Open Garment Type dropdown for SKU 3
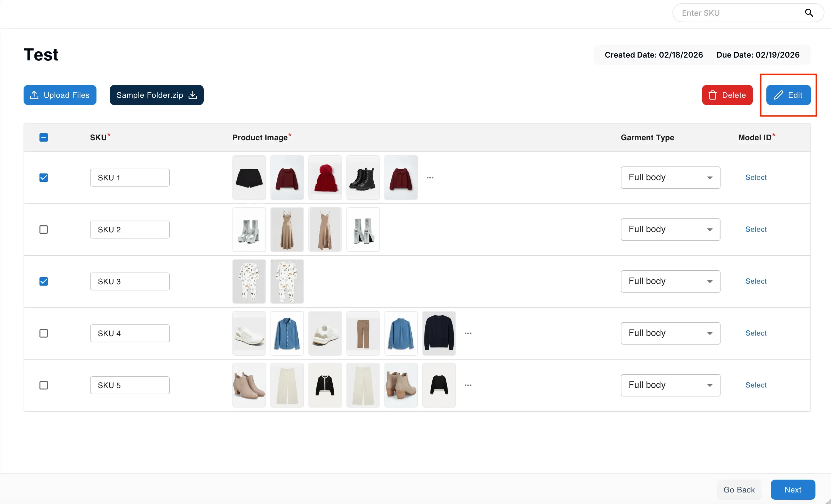The height and width of the screenshot is (504, 831). (670, 281)
